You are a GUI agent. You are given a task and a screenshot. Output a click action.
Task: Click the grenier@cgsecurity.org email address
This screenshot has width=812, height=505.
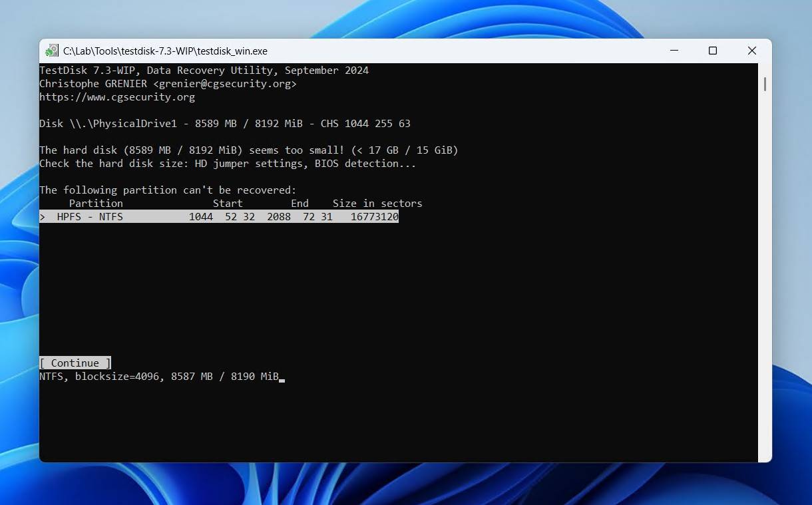[225, 84]
